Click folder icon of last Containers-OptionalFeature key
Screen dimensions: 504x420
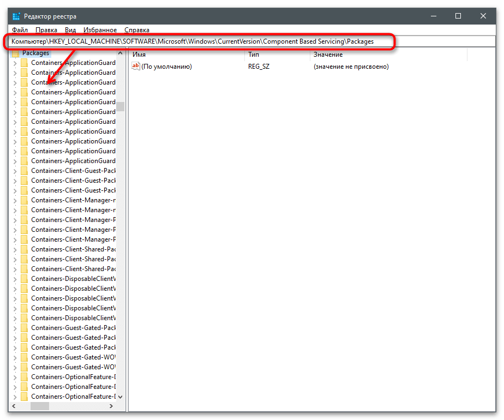(x=24, y=397)
